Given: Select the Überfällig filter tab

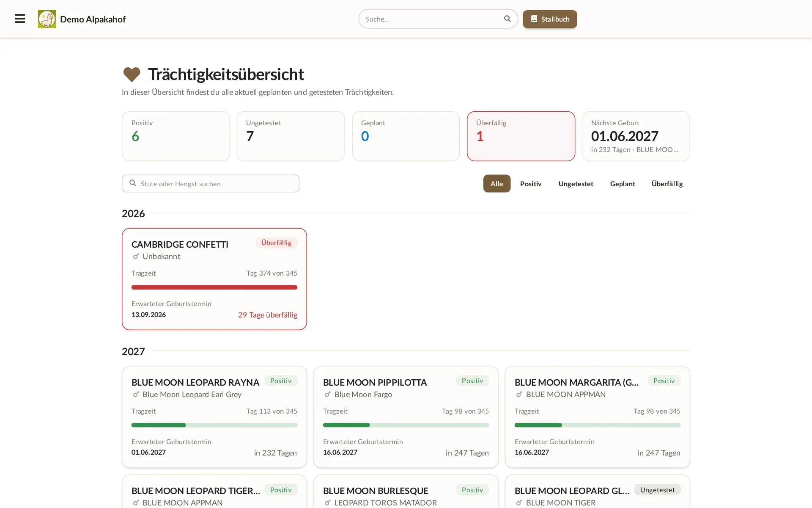Looking at the screenshot, I should tap(667, 184).
